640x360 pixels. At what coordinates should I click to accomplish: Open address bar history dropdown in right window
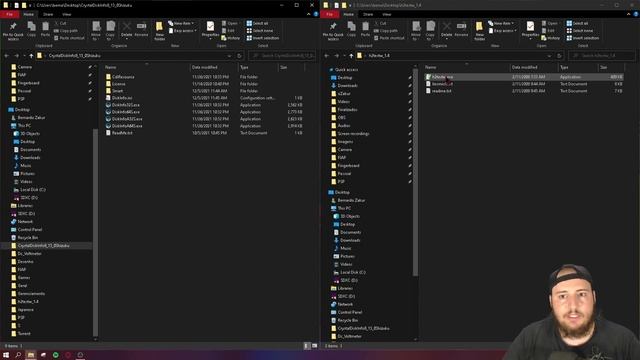[x=549, y=56]
